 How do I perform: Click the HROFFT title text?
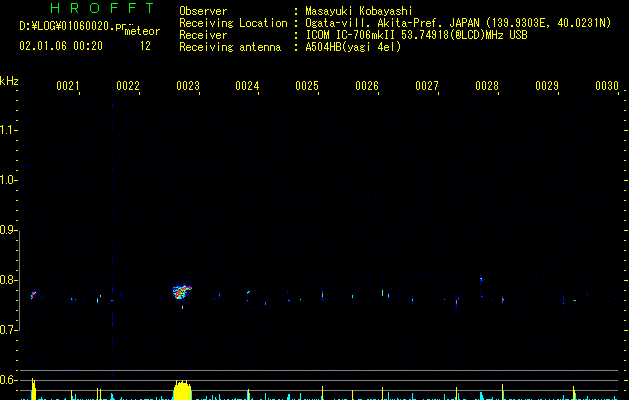(x=103, y=8)
